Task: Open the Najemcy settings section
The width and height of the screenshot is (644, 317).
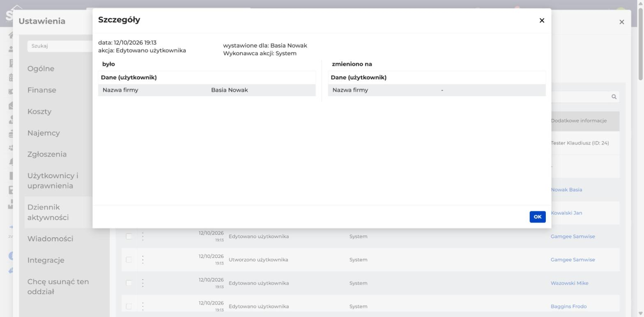Action: 44,133
